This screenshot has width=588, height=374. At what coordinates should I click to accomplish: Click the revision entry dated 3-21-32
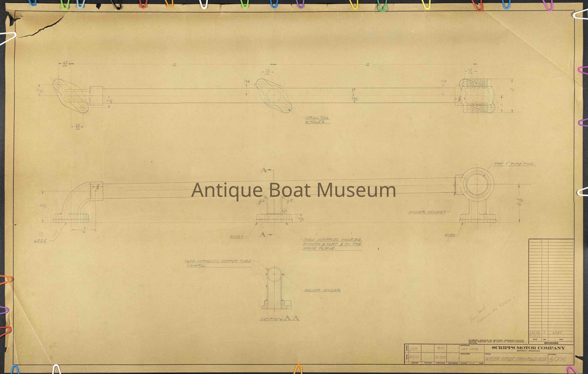click(x=535, y=333)
